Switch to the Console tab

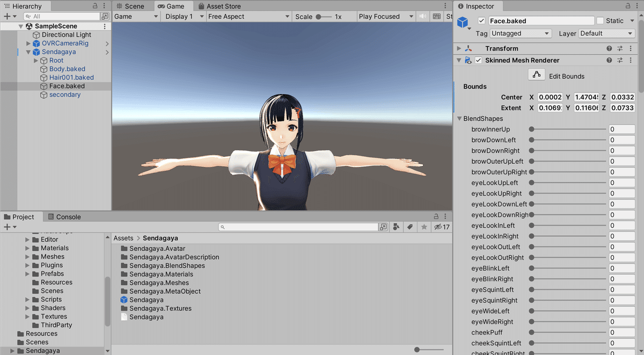64,217
